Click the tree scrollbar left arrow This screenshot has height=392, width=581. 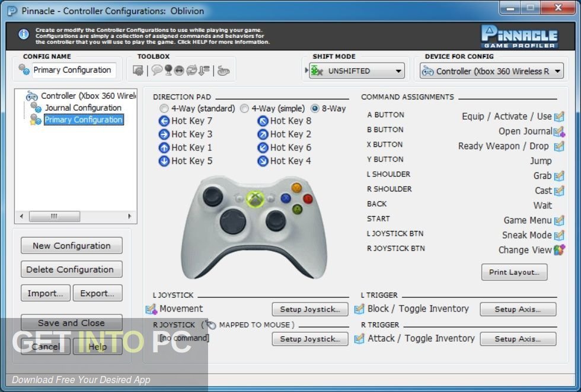[x=21, y=216]
